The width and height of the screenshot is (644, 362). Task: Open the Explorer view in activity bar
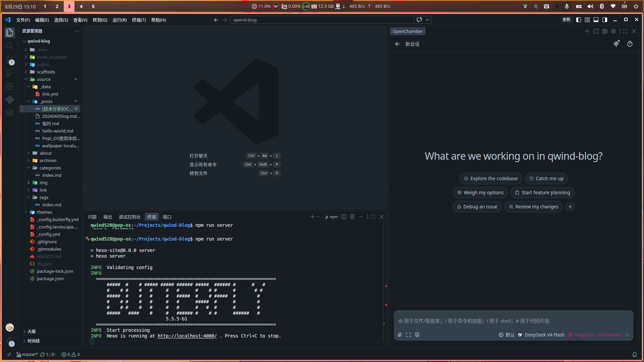(x=10, y=33)
